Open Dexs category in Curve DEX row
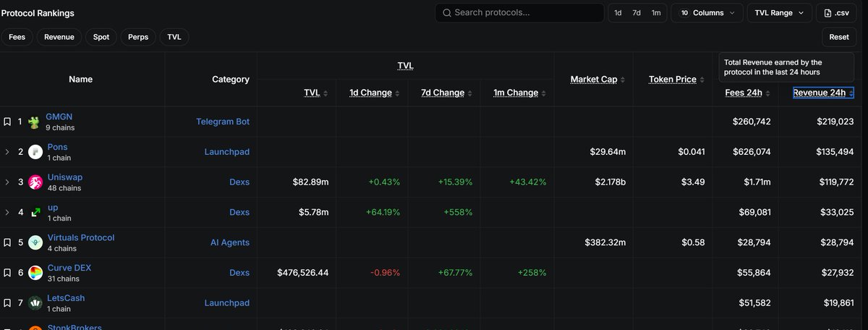Screen dimensions: 868x330 coord(239,273)
